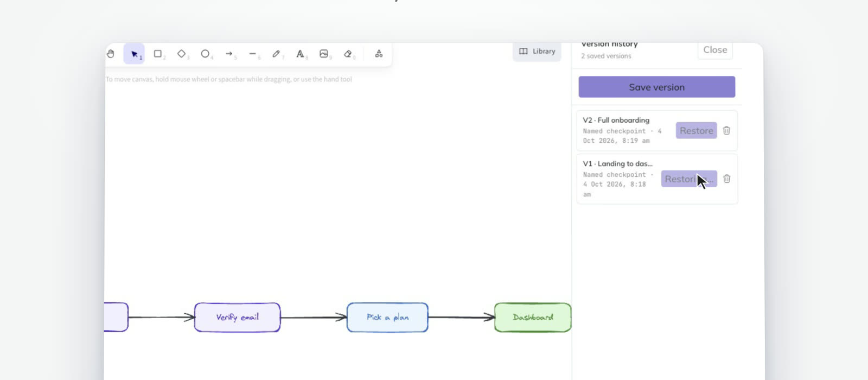Open the Library panel

pos(537,52)
